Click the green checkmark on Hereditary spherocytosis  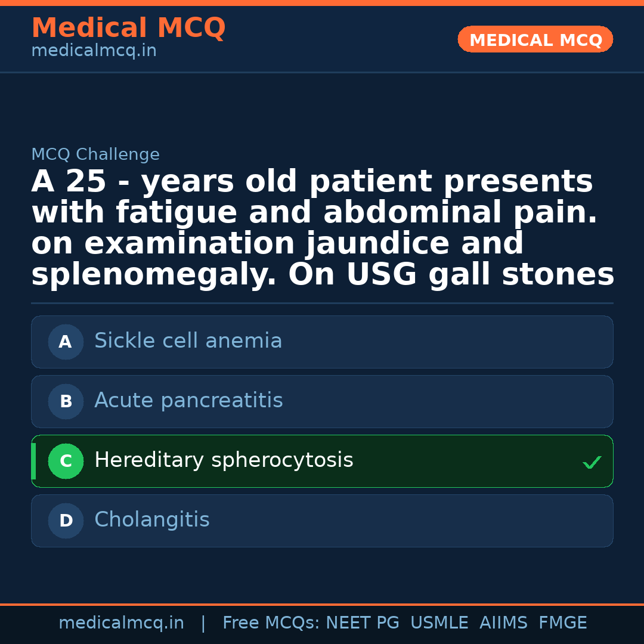click(592, 462)
